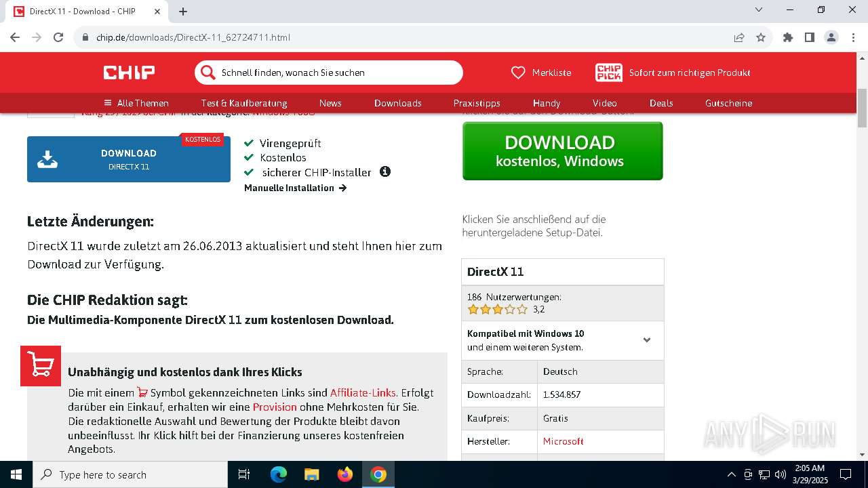Expand Kompatibel mit Windows 10 chevron
The width and height of the screenshot is (868, 488).
(647, 340)
